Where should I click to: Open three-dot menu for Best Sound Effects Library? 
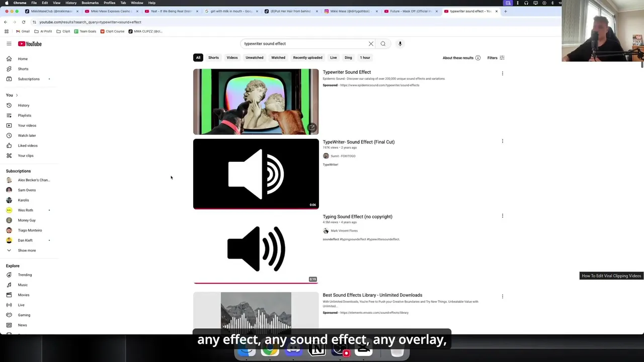502,297
